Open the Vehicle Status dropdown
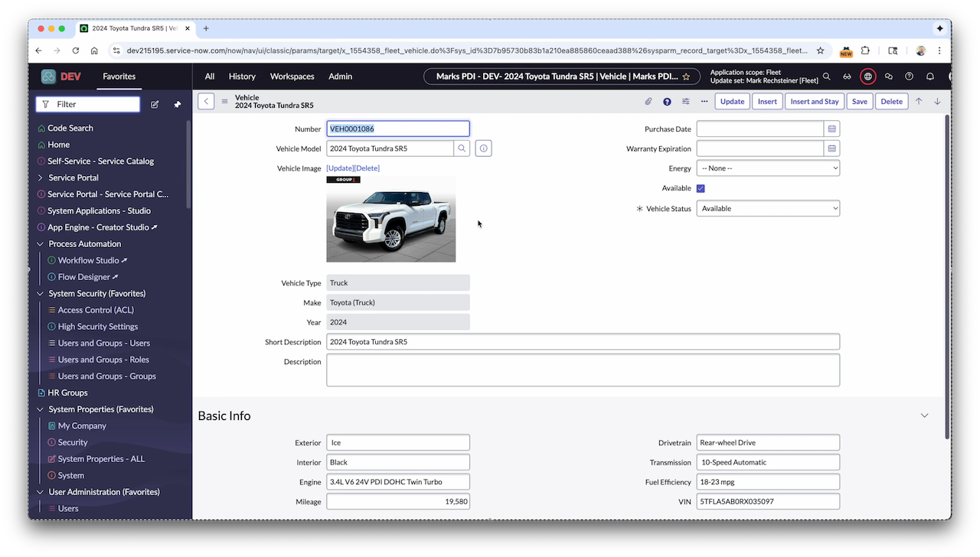 pyautogui.click(x=768, y=208)
